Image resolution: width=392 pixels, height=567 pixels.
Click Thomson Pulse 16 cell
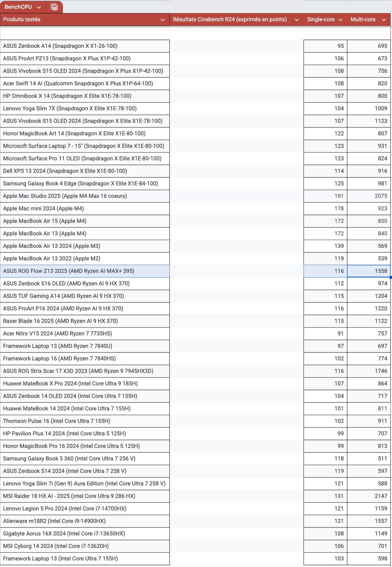point(85,421)
